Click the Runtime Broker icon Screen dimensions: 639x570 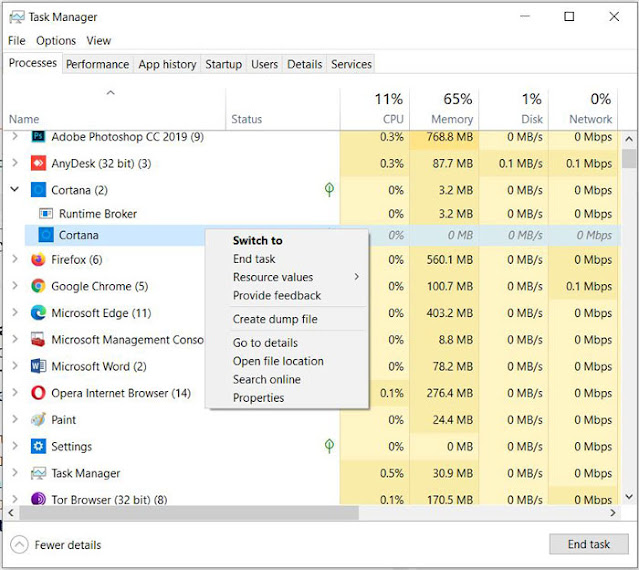click(x=46, y=213)
